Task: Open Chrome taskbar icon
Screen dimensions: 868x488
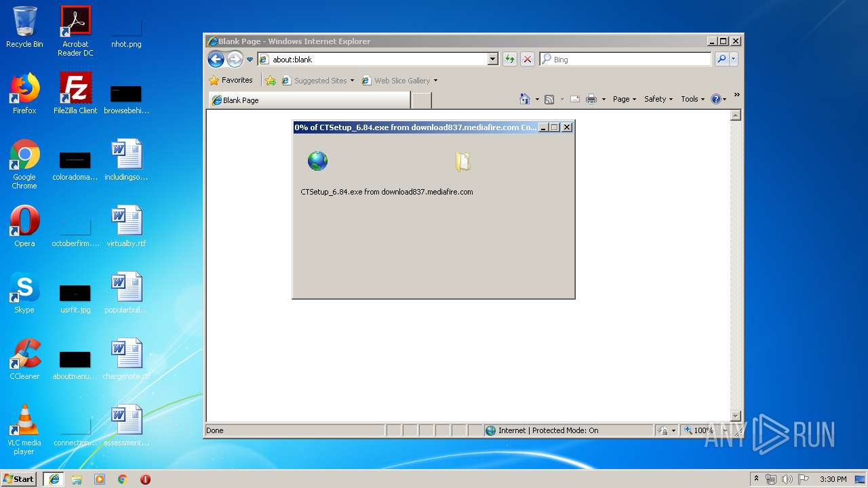Action: [122, 479]
